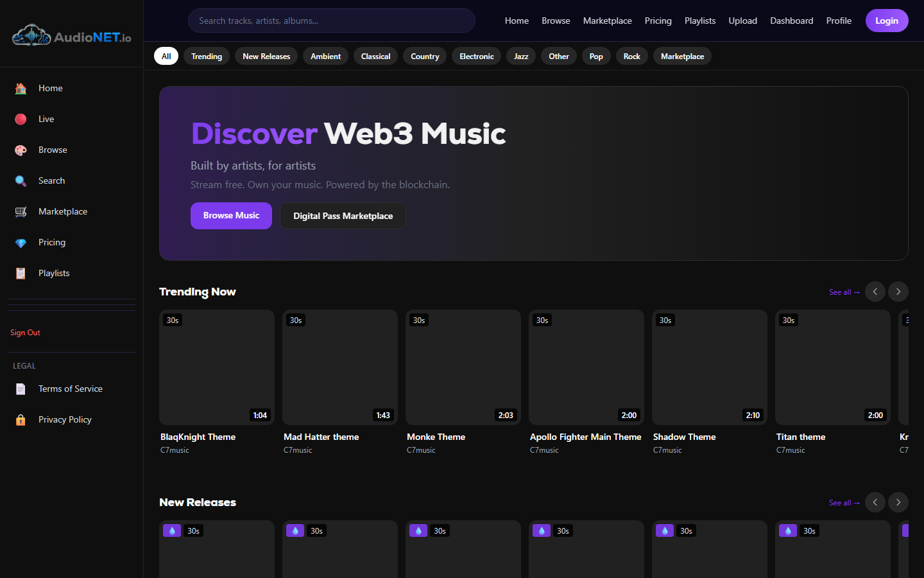This screenshot has width=924, height=578.
Task: Click the Marketplace cart icon in sidebar
Action: pyautogui.click(x=21, y=212)
